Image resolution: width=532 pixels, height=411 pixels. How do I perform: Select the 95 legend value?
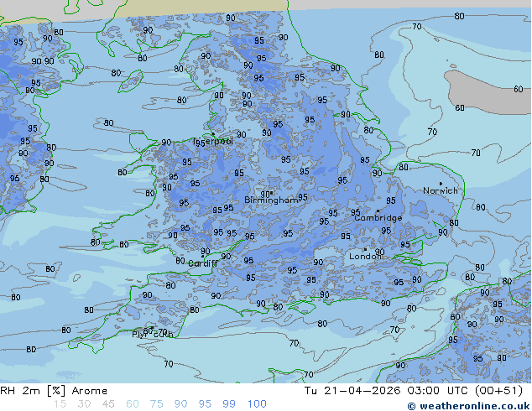[x=205, y=404]
